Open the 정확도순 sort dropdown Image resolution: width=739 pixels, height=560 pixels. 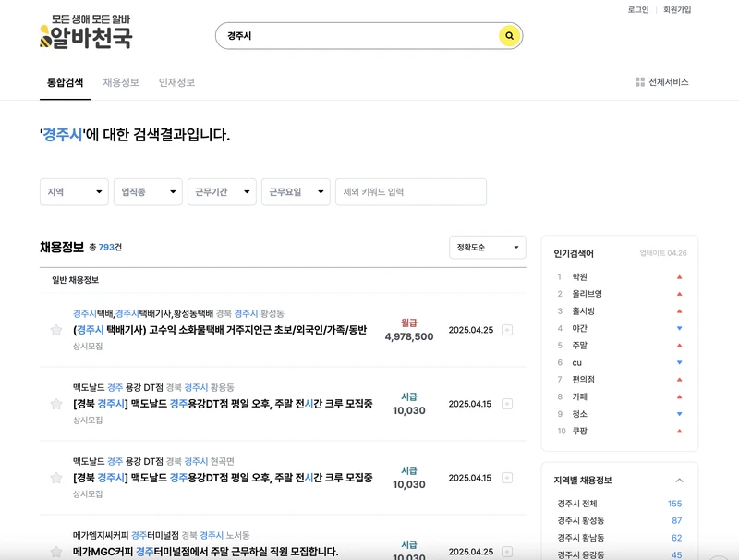[486, 247]
